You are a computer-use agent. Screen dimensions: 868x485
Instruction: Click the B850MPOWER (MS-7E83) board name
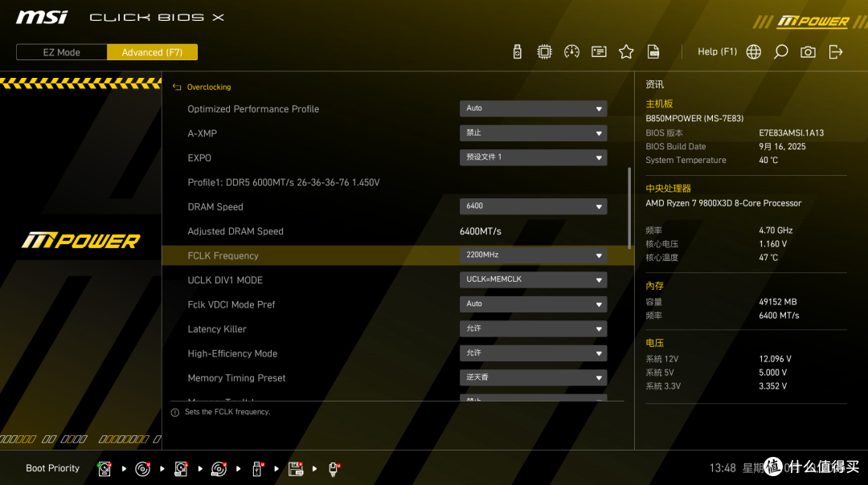[694, 118]
